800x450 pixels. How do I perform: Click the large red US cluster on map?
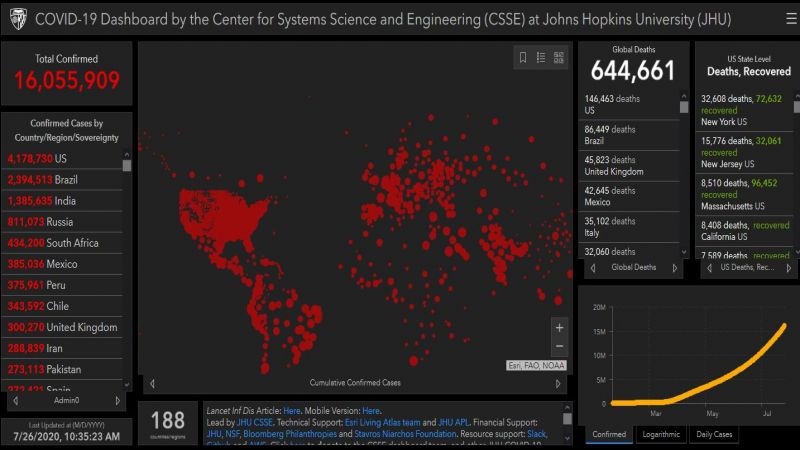click(x=222, y=217)
